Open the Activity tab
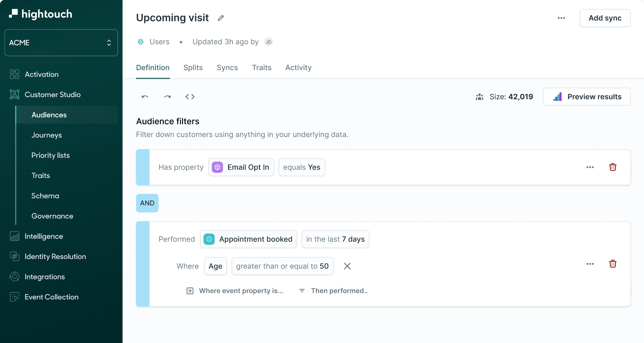 tap(298, 68)
